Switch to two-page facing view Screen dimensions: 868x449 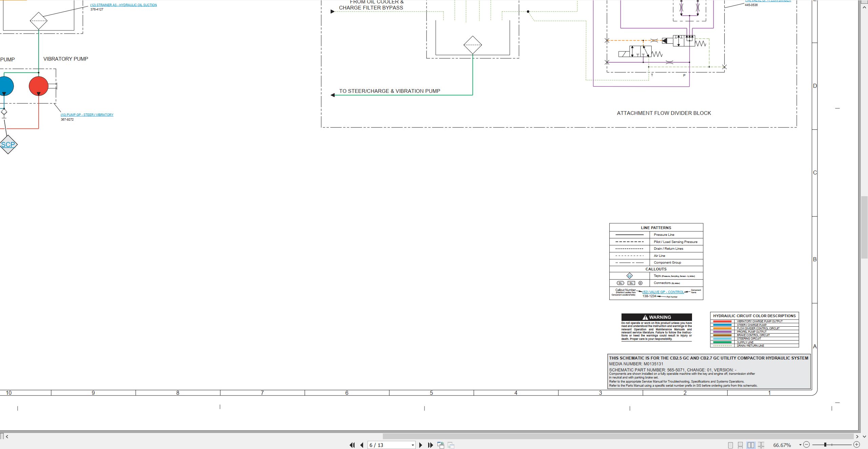(751, 445)
